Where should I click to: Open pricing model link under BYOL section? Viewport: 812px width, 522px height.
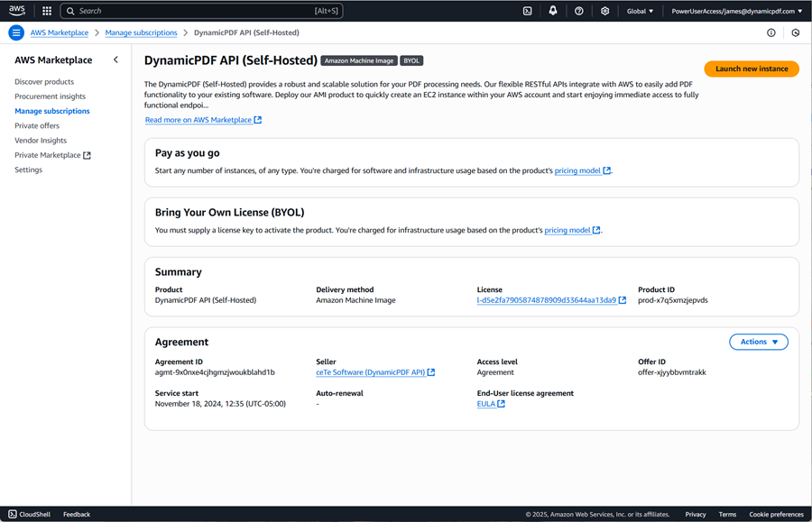567,230
